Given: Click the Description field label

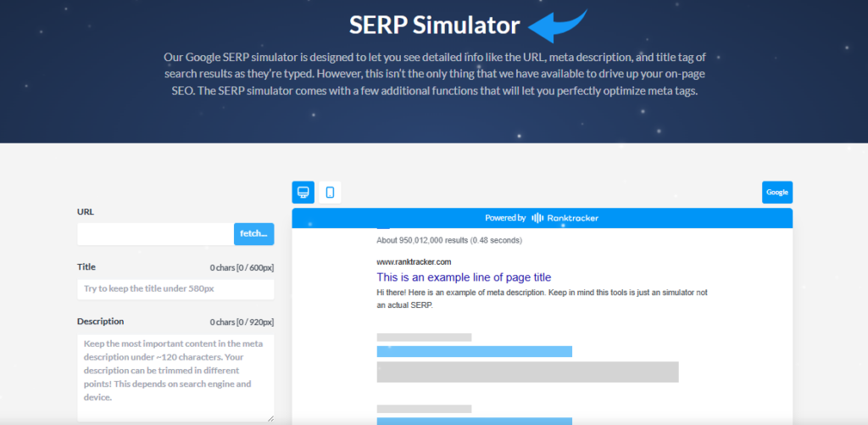Looking at the screenshot, I should coord(101,322).
